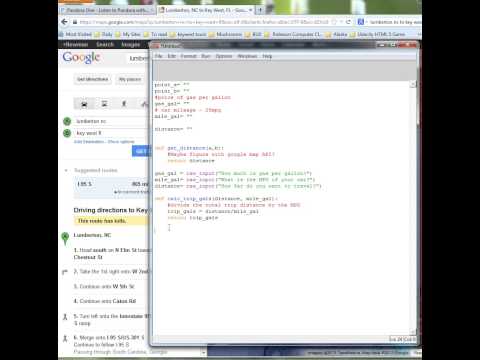Open the My Sites bookmarks folder
The height and width of the screenshot is (360, 480).
128,34
